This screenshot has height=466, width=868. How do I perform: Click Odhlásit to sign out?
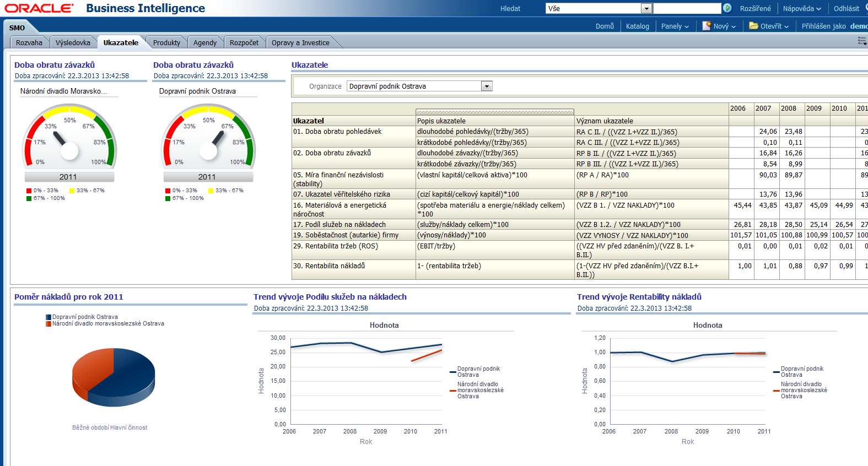[x=847, y=8]
